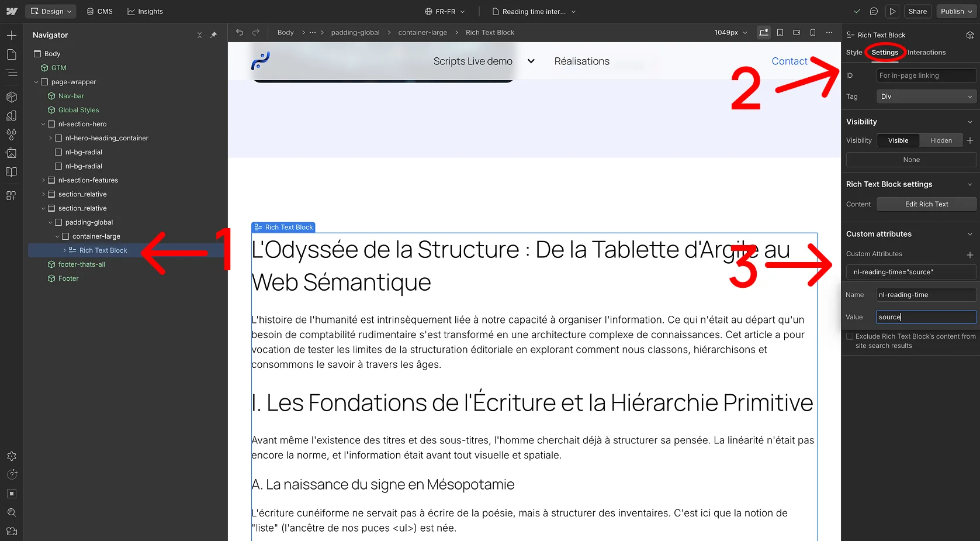The image size is (980, 541).
Task: Open the FR-FR locale dropdown
Action: 445,11
